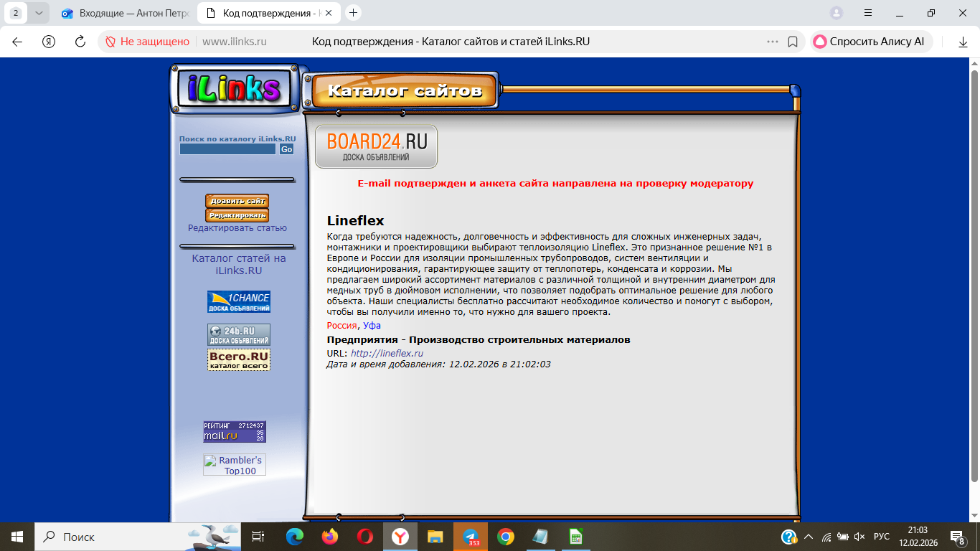Click the 'Lineflex' site title
This screenshot has width=980, height=551.
tap(356, 221)
